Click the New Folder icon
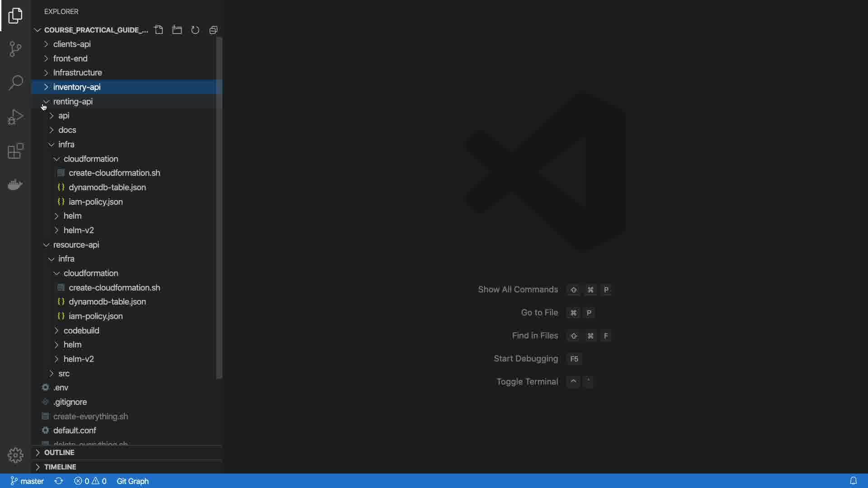This screenshot has height=488, width=868. pyautogui.click(x=177, y=30)
